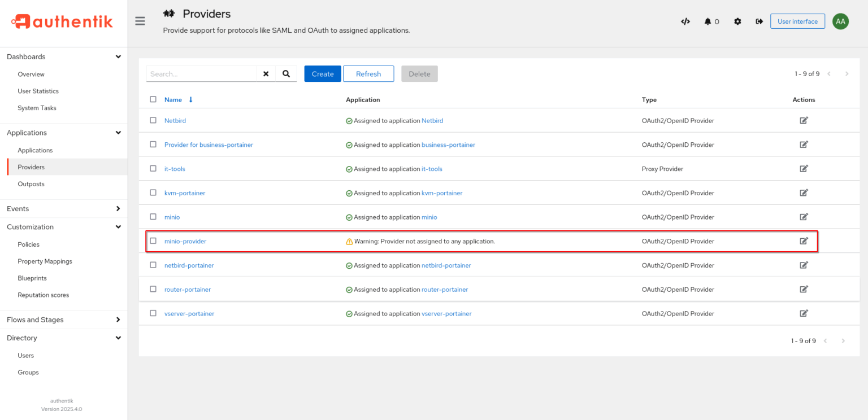Image resolution: width=868 pixels, height=420 pixels.
Task: Expand the Events sidebar section
Action: [118, 208]
